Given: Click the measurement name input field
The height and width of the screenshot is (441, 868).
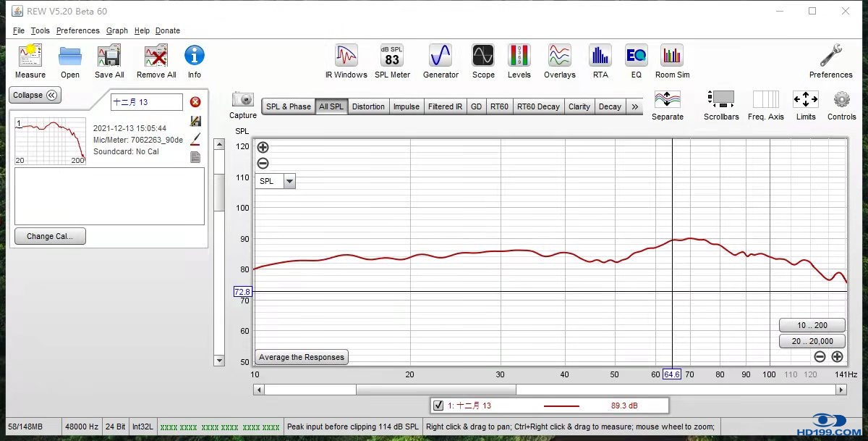Looking at the screenshot, I should coord(147,102).
